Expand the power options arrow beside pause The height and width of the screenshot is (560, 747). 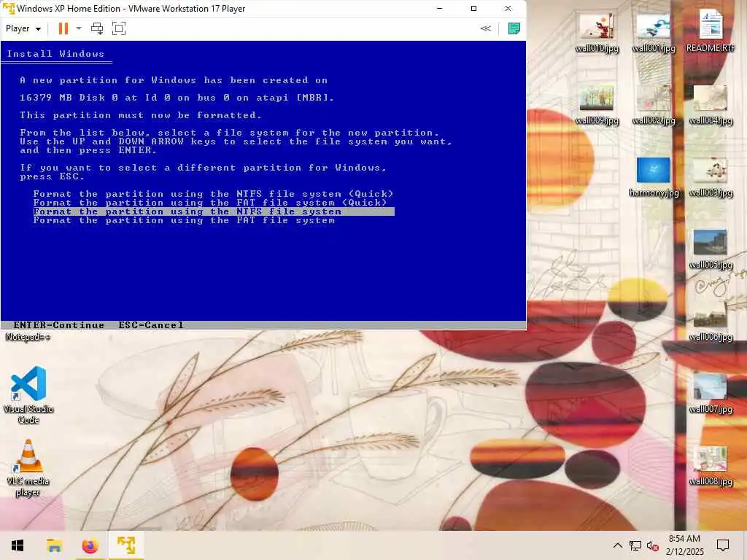pos(79,28)
